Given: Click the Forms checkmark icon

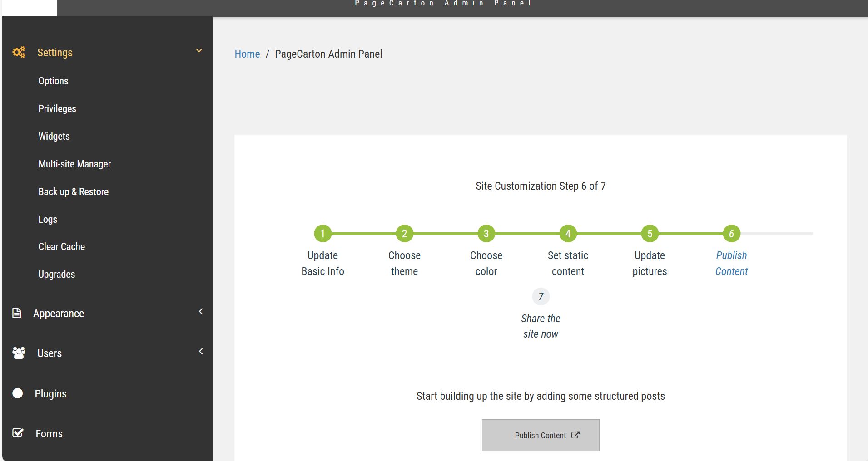Looking at the screenshot, I should [x=18, y=433].
